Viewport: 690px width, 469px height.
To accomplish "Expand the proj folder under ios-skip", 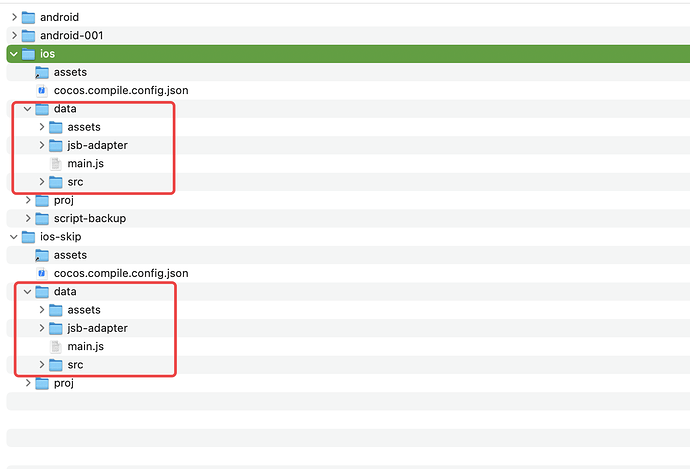I will [28, 383].
